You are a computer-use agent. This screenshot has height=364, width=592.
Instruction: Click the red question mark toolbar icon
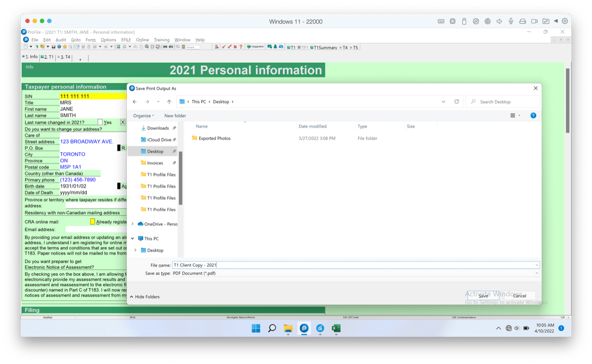click(x=241, y=47)
